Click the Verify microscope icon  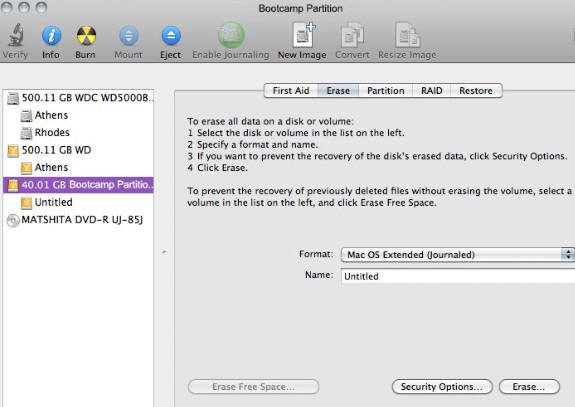[x=16, y=35]
